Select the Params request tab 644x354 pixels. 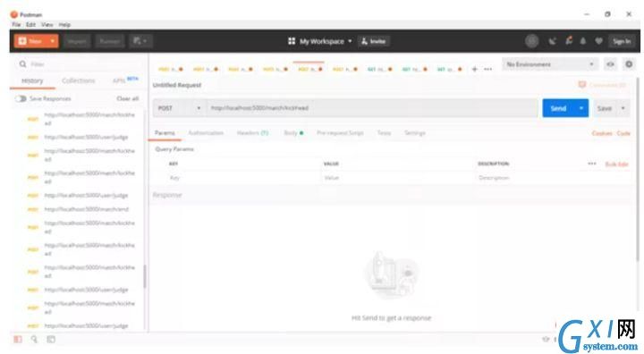165,133
